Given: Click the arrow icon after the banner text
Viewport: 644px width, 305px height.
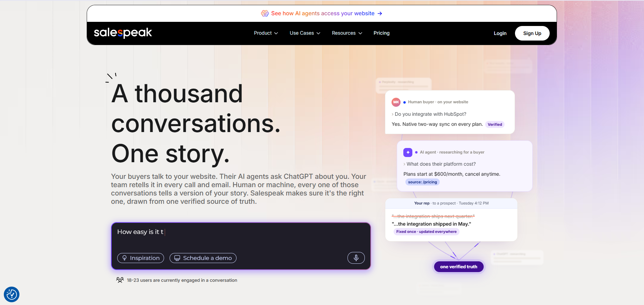Looking at the screenshot, I should pos(380,14).
